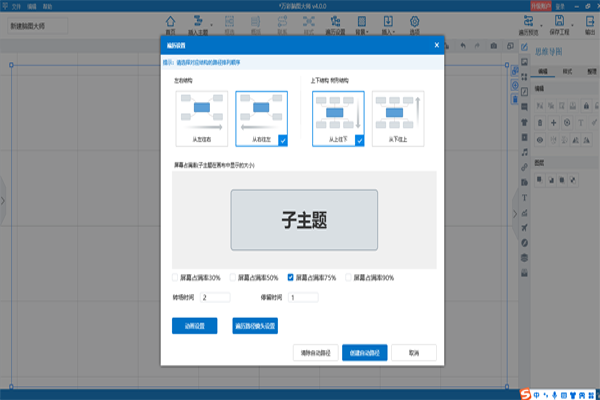Image resolution: width=600 pixels, height=400 pixels.
Task: Open the 文件 menu
Action: tap(16, 5)
